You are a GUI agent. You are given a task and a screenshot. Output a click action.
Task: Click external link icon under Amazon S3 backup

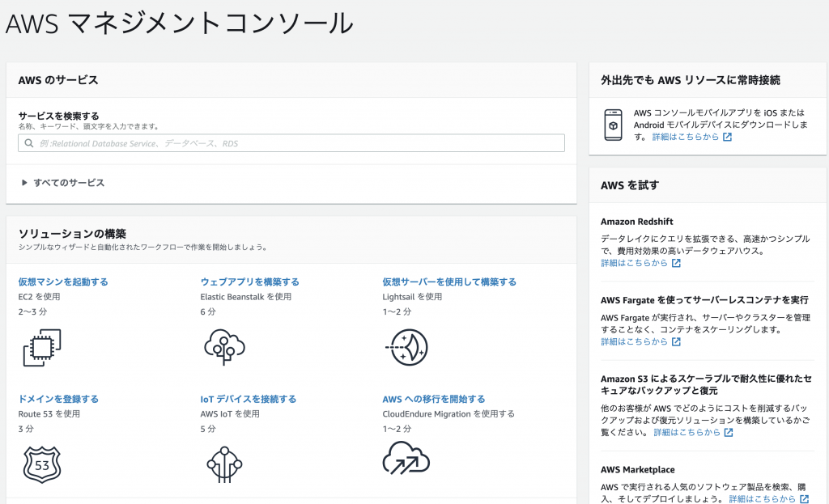pyautogui.click(x=729, y=432)
